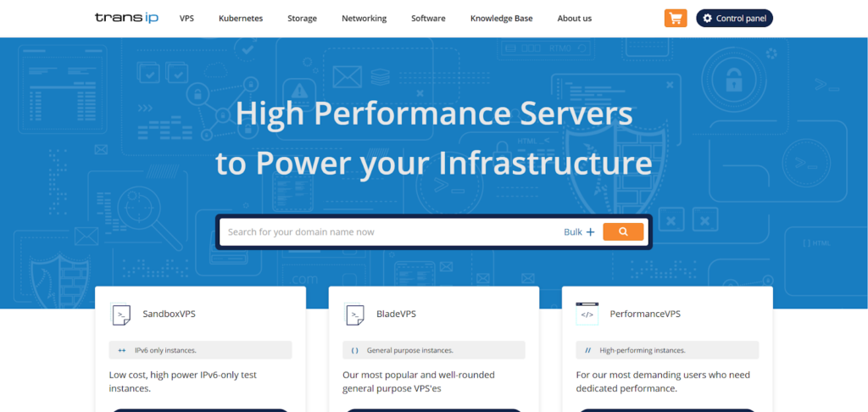Viewport: 868px width, 412px height.
Task: Click the IPv6 only instances tag
Action: pos(200,350)
